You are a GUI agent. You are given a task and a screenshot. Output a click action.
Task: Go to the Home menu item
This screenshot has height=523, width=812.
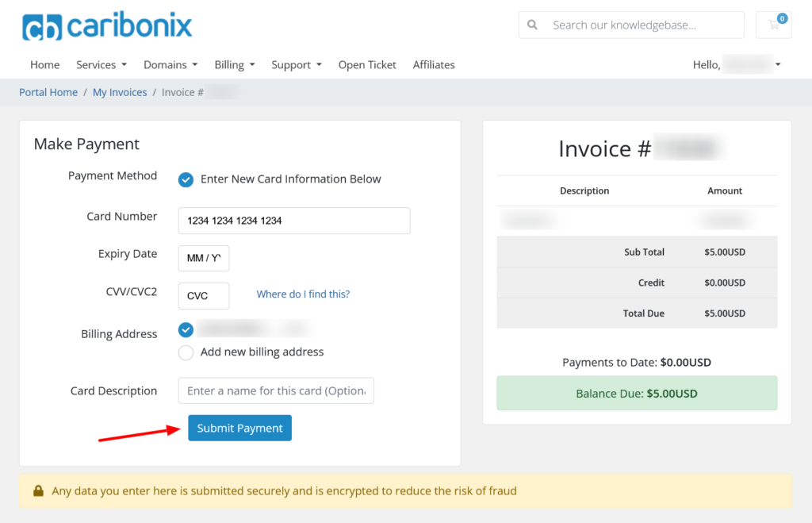[44, 65]
